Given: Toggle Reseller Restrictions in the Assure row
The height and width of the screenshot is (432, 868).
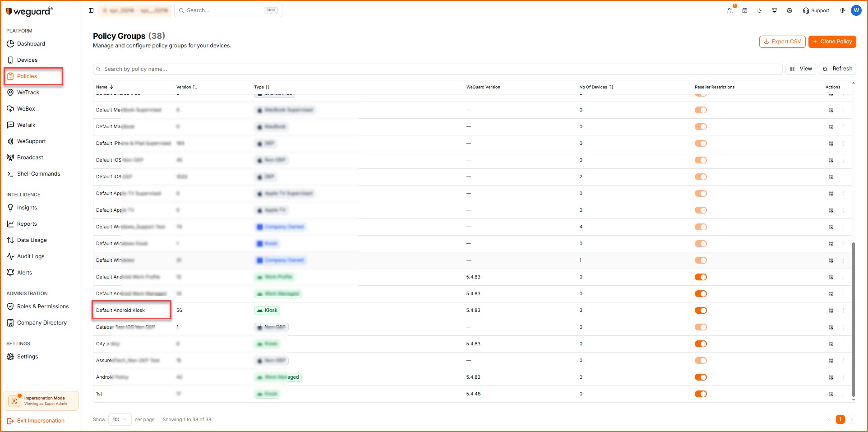Looking at the screenshot, I should click(x=701, y=361).
